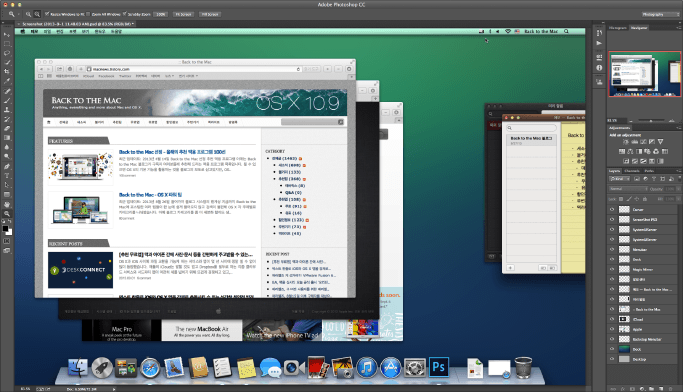Select the Layers tab

click(x=614, y=171)
